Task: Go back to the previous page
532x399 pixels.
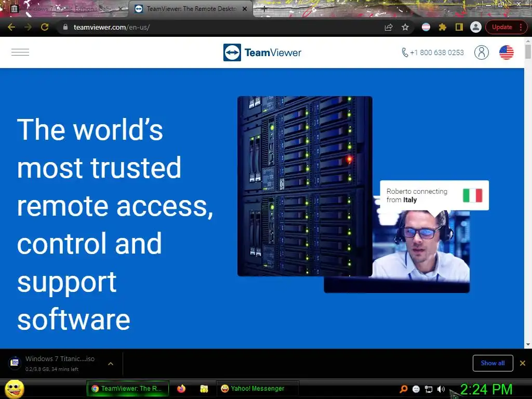Action: [x=11, y=27]
